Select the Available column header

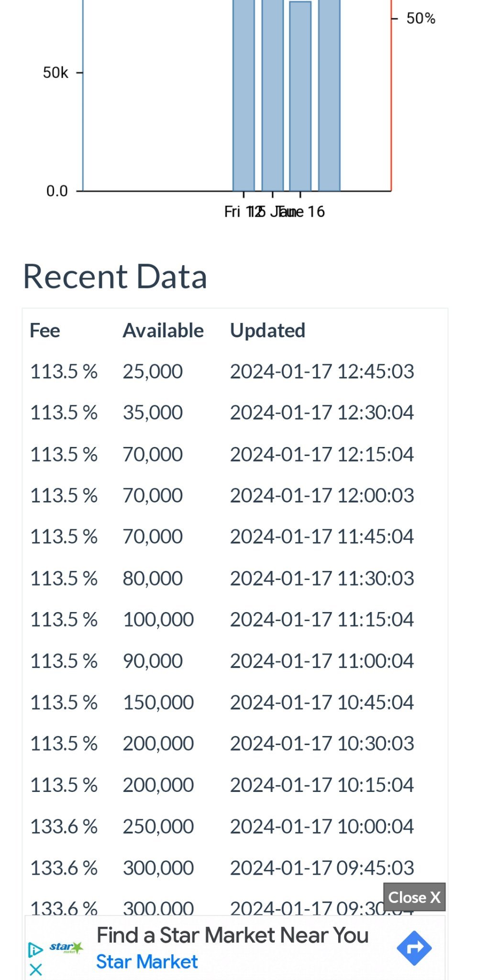[163, 331]
